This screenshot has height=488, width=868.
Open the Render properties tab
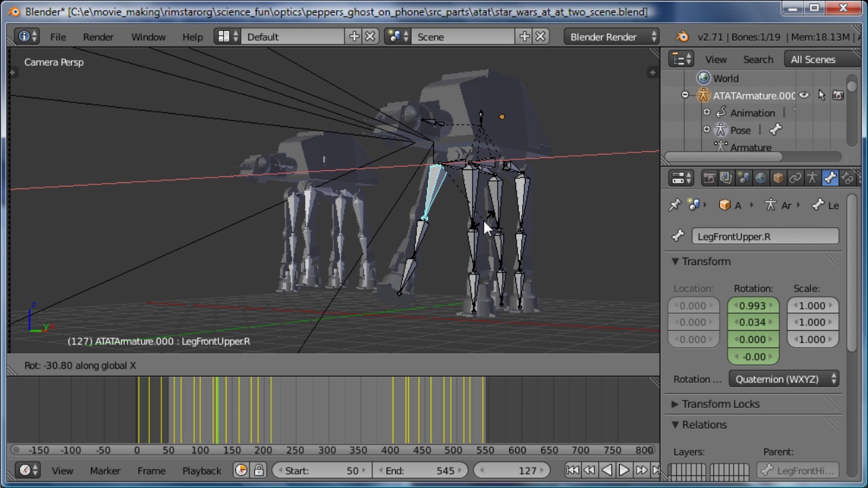click(709, 178)
